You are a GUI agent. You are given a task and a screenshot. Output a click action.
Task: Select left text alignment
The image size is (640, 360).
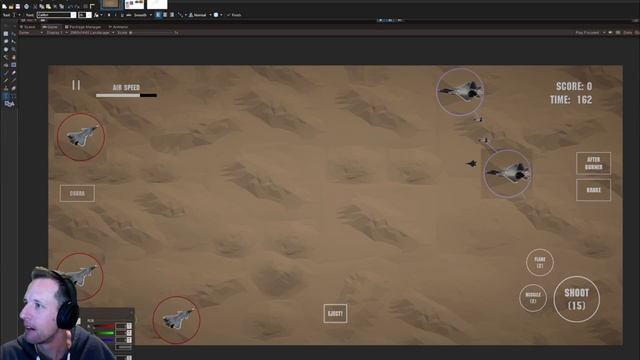pos(158,15)
